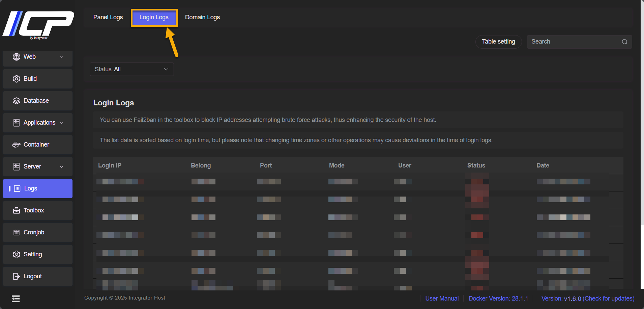Screen dimensions: 644x309
Task: Click the Build gear icon
Action: tap(17, 79)
